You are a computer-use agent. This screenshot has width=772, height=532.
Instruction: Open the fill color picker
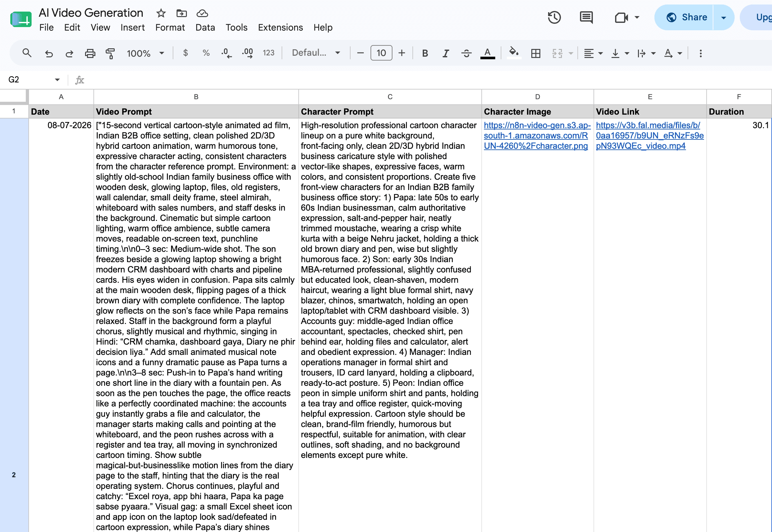pos(514,53)
